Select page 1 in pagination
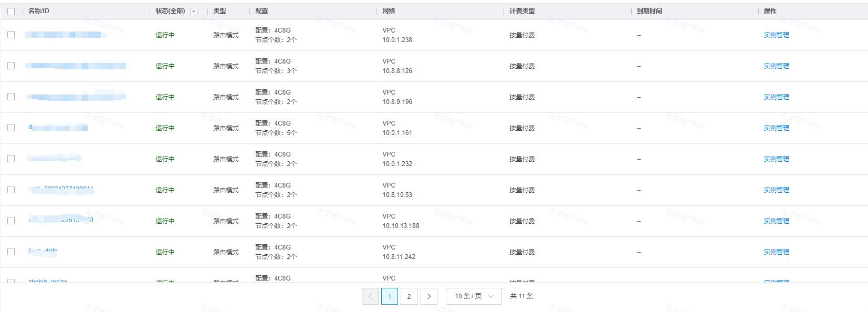The image size is (868, 312). point(390,296)
